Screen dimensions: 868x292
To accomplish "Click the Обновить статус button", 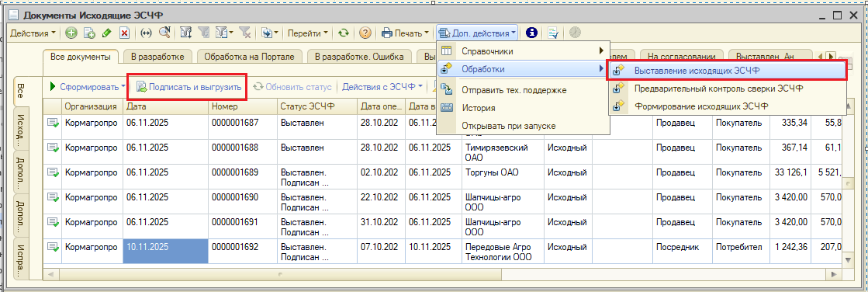I will [292, 86].
